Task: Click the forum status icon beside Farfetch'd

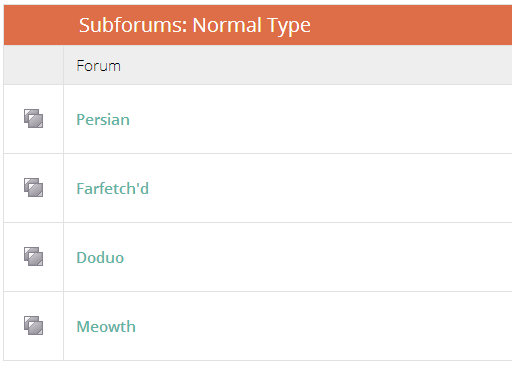Action: pyautogui.click(x=33, y=188)
